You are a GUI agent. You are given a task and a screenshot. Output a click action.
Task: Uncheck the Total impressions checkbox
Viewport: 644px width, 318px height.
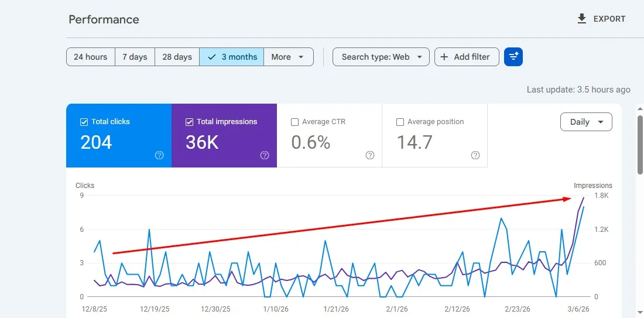click(189, 122)
